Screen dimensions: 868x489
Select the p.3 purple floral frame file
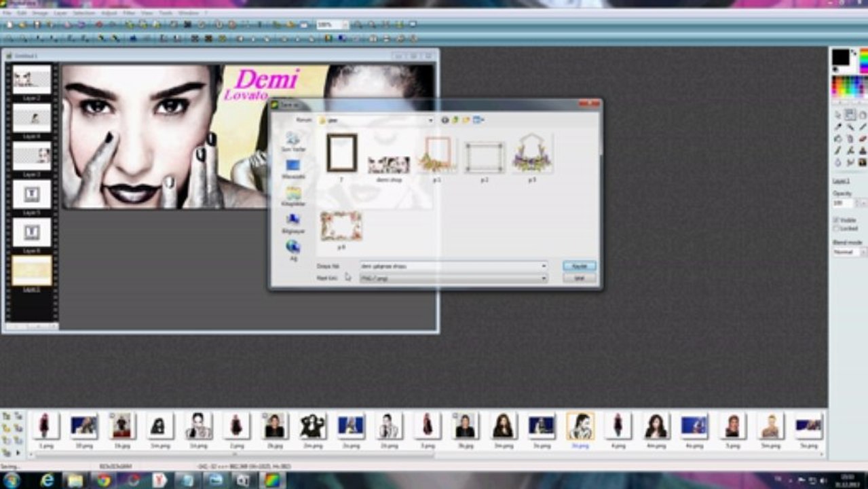point(532,153)
